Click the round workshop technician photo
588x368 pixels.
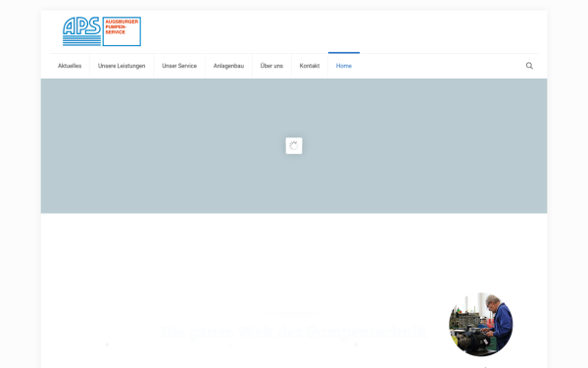(x=481, y=325)
